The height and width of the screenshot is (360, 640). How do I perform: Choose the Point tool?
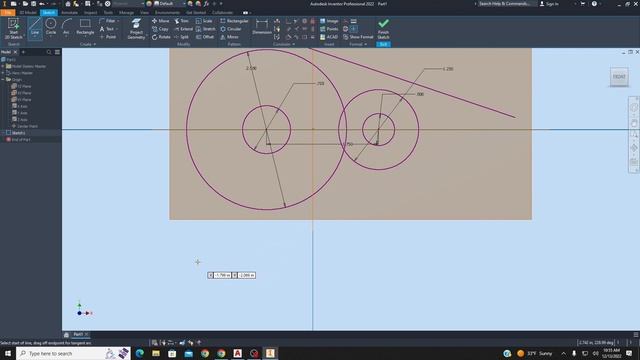(108, 37)
